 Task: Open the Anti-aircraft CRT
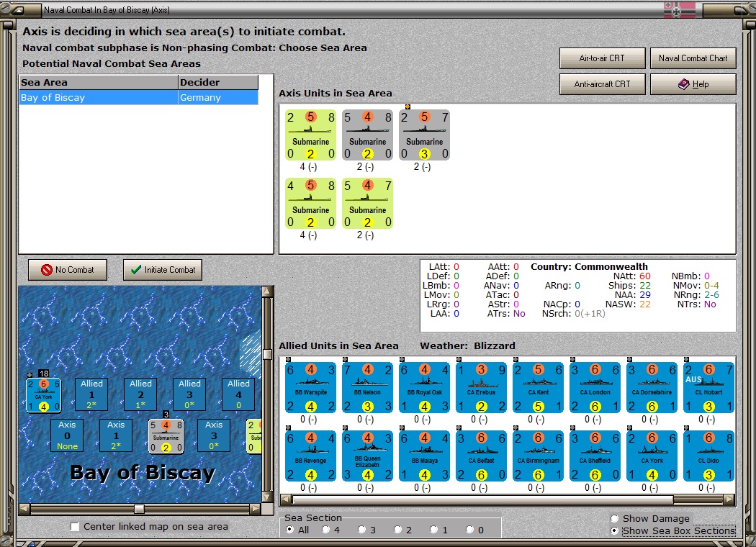[x=602, y=84]
